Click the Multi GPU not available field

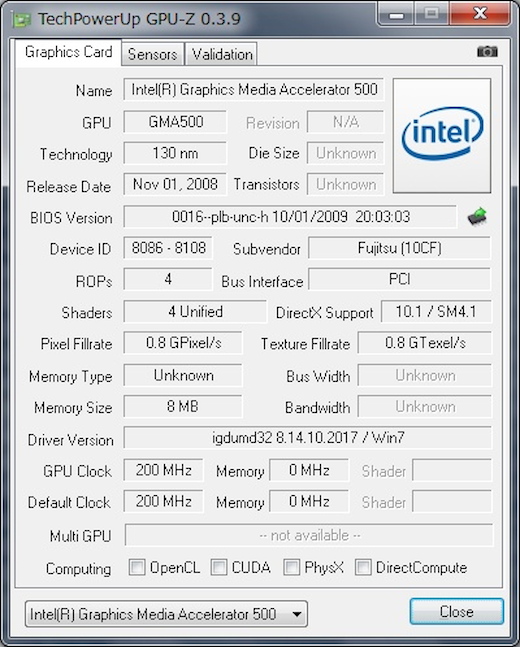[x=309, y=535]
